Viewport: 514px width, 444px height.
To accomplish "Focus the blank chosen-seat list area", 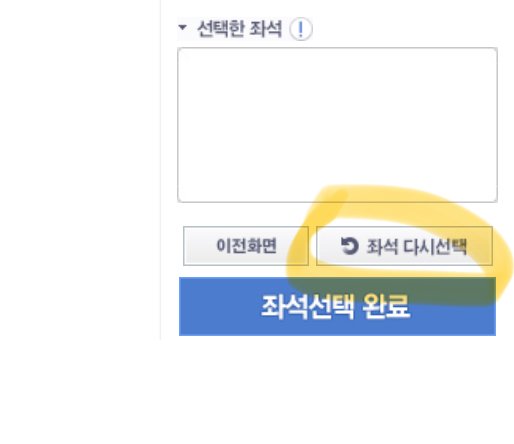I will click(337, 125).
